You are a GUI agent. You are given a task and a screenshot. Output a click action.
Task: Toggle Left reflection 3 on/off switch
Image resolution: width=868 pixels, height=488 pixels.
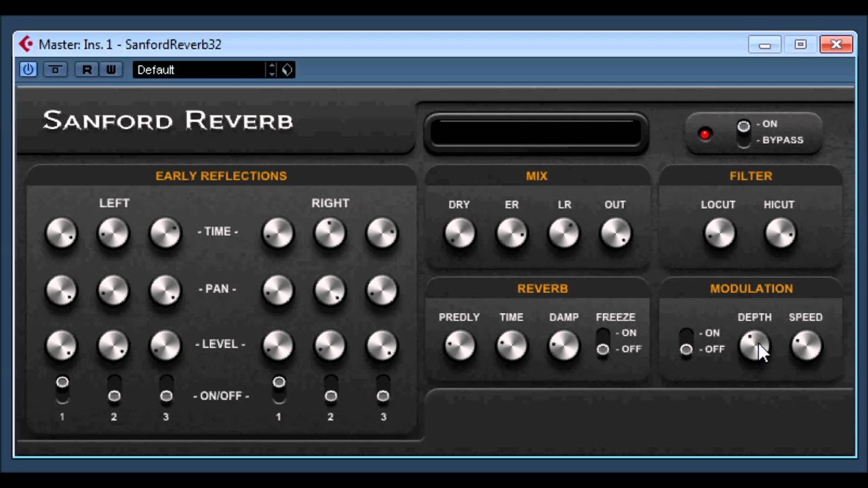point(166,389)
